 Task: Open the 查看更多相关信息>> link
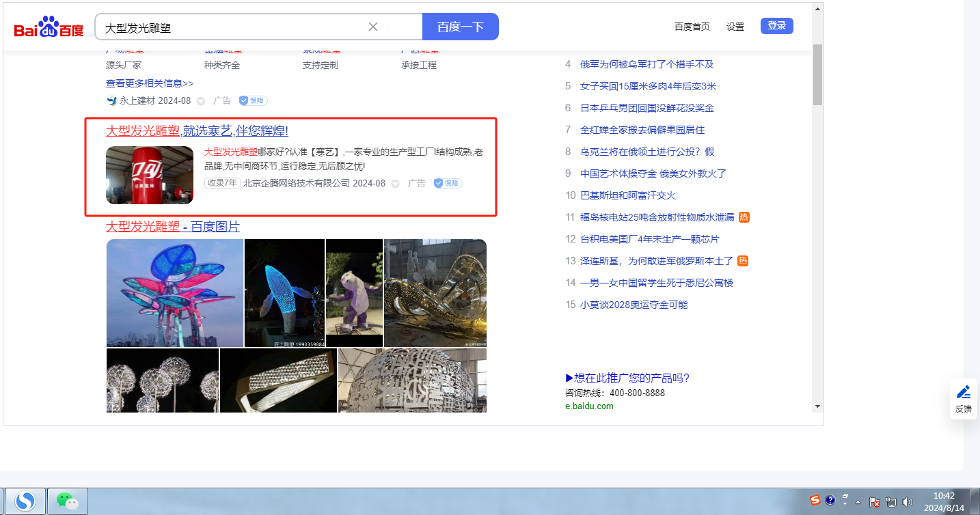pyautogui.click(x=150, y=83)
